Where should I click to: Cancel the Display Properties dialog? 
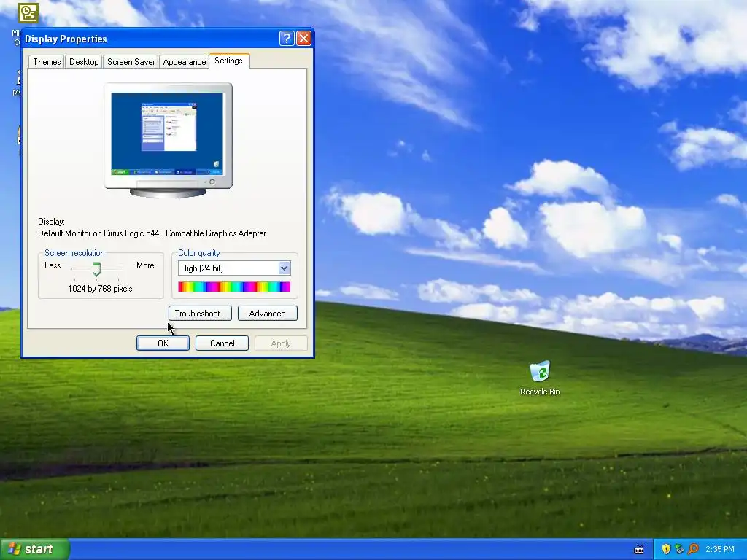(x=222, y=343)
